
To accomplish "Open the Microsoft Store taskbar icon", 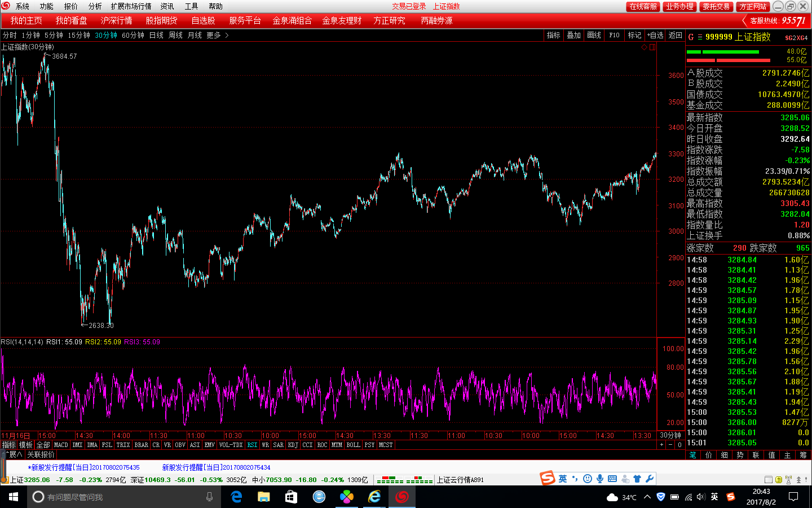I will coord(291,497).
